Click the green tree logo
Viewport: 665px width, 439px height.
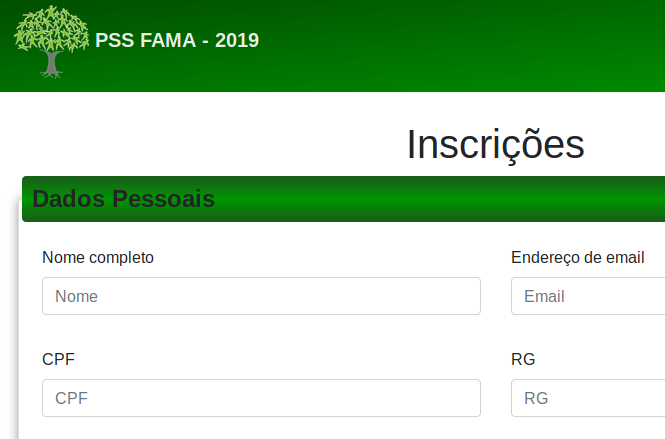point(51,41)
